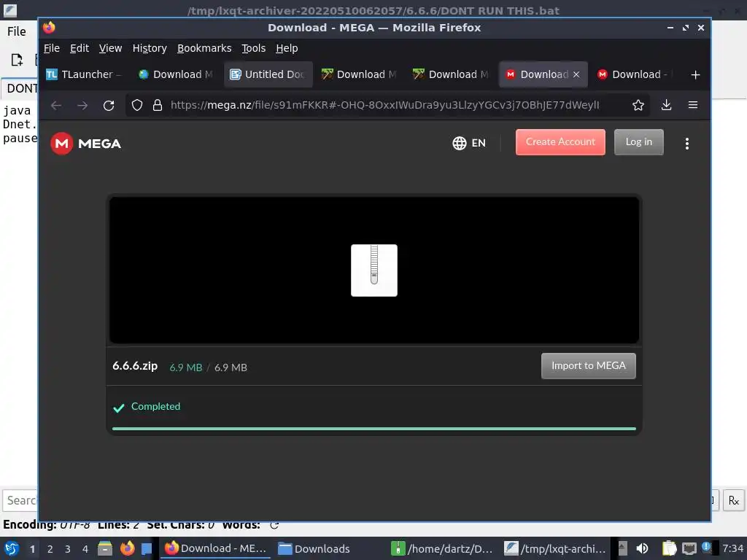Import file to MEGA

coord(589,366)
